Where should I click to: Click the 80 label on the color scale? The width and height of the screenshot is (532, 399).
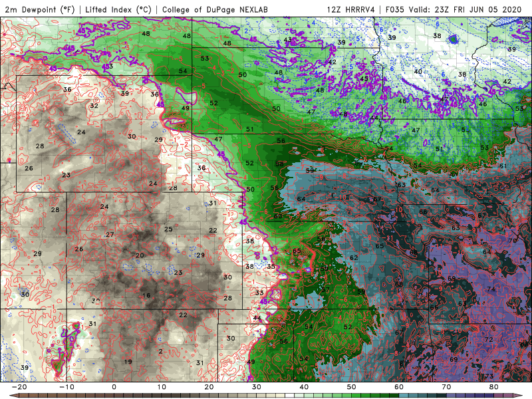[x=494, y=387]
